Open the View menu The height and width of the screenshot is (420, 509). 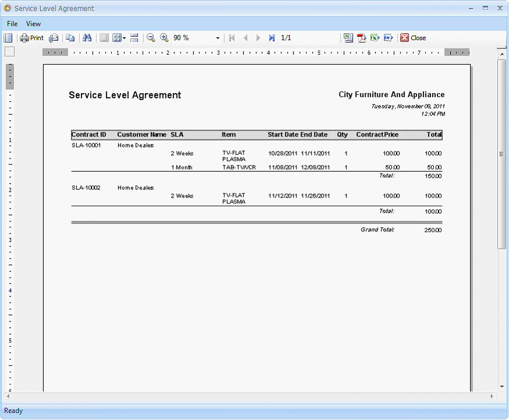click(33, 24)
